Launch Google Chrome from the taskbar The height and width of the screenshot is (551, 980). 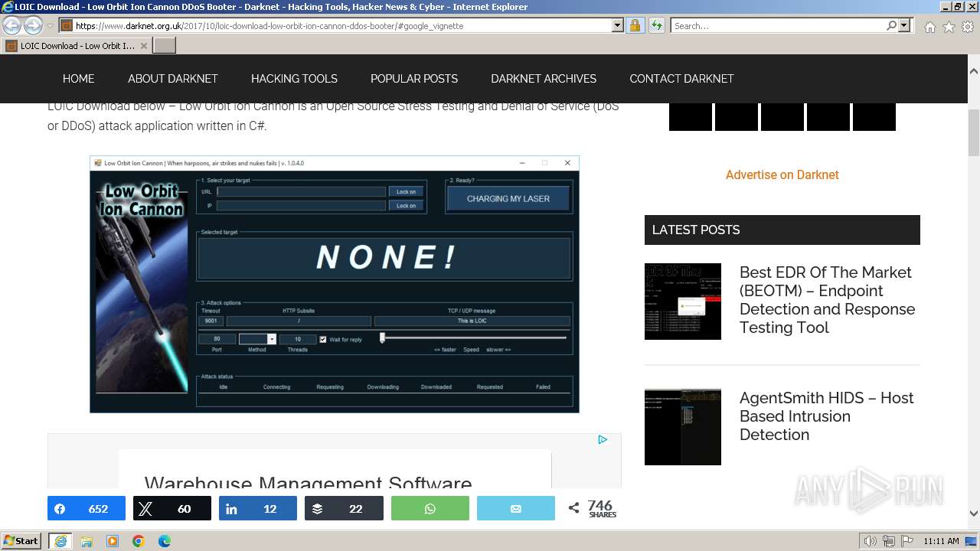pos(139,541)
